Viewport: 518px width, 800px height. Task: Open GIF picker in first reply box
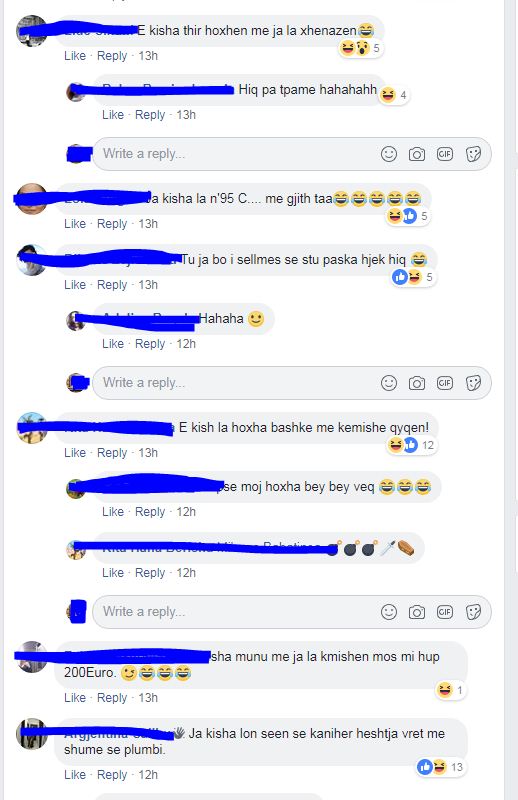(x=445, y=154)
